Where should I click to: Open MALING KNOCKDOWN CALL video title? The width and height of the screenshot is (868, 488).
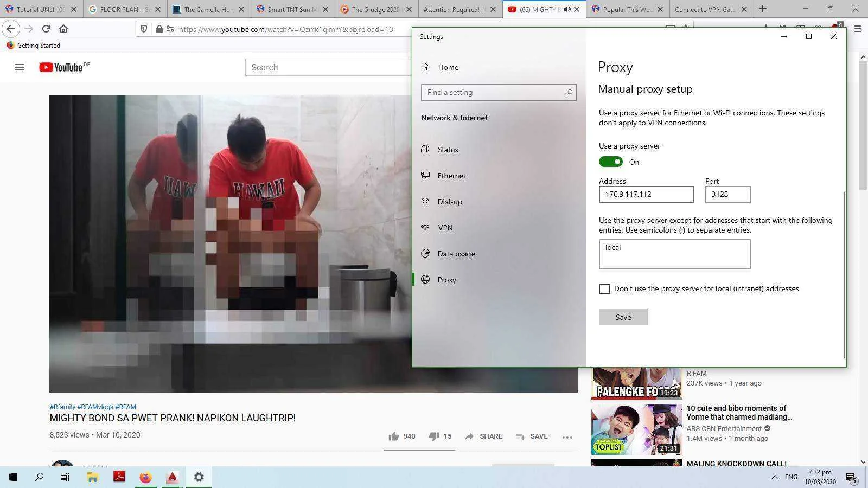736,464
